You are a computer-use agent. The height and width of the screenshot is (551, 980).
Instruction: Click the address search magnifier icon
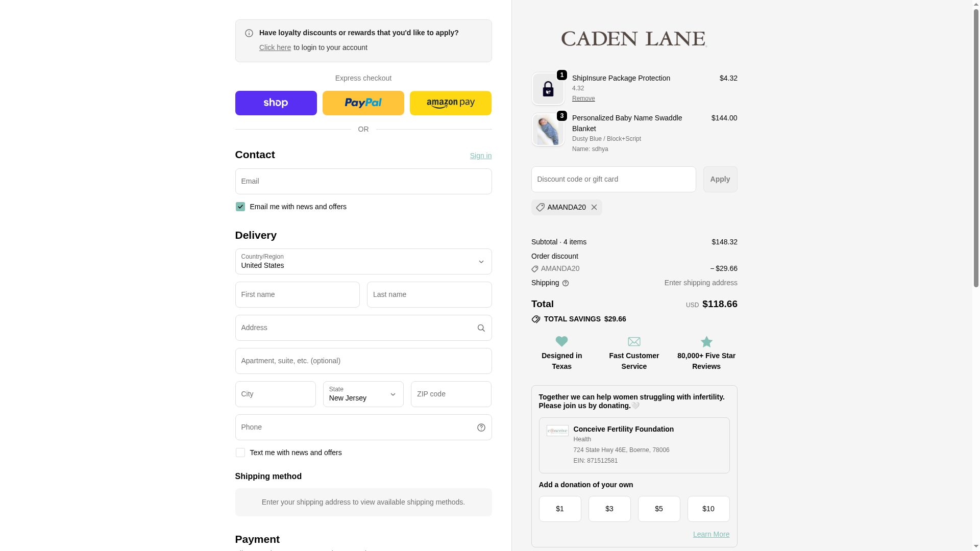pos(481,328)
